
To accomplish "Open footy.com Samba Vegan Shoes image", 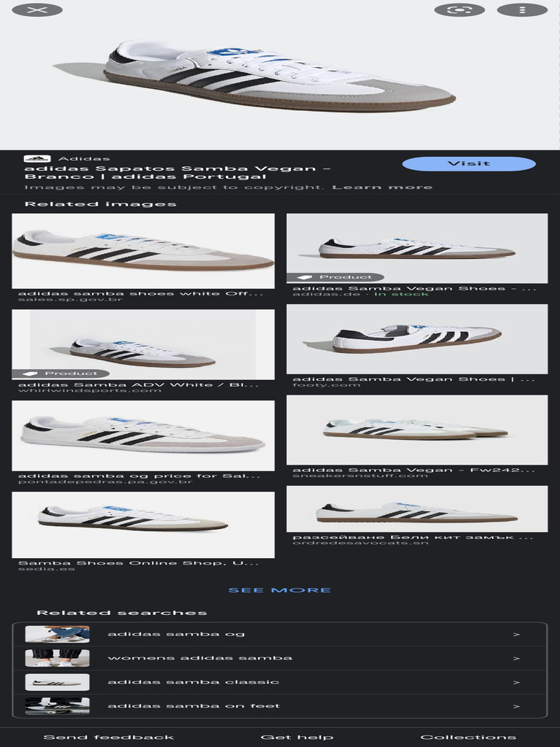I will tap(417, 338).
